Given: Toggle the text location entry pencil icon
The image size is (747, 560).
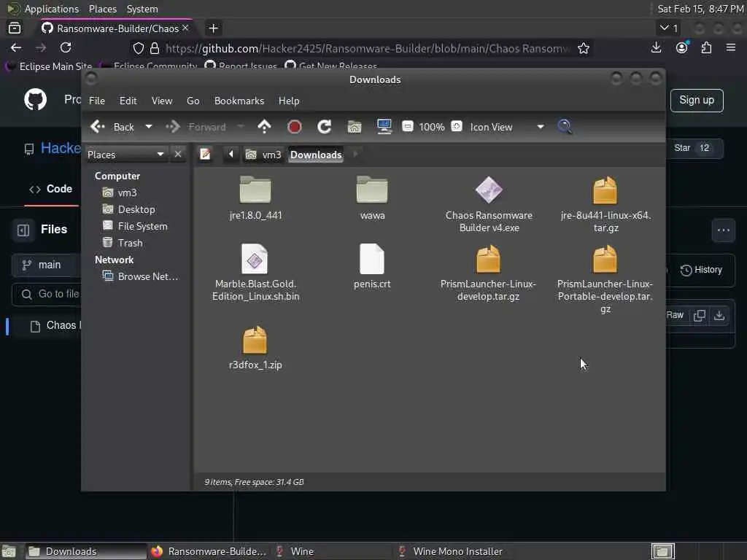Looking at the screenshot, I should (x=205, y=155).
